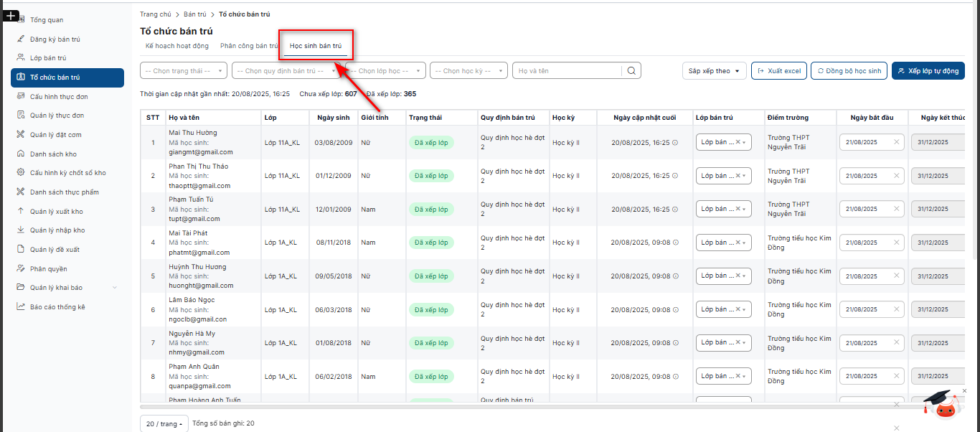Open Quản lý đặt cơm in sidebar

55,135
